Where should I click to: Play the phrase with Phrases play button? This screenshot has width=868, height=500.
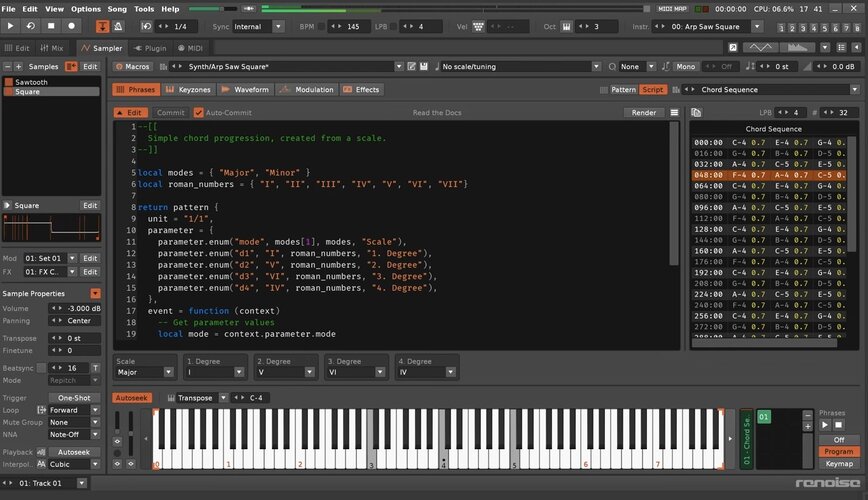pyautogui.click(x=824, y=425)
